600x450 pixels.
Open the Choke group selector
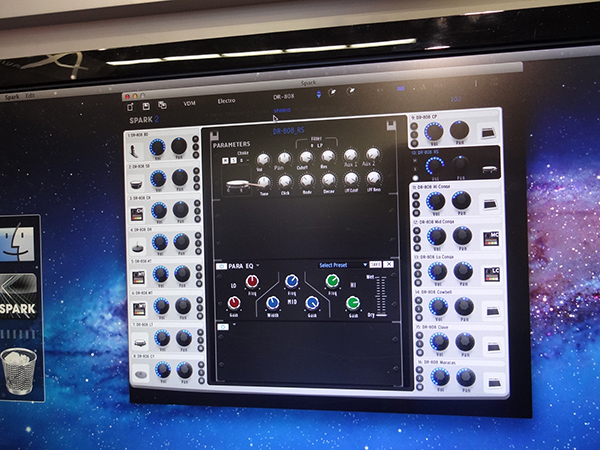244,160
